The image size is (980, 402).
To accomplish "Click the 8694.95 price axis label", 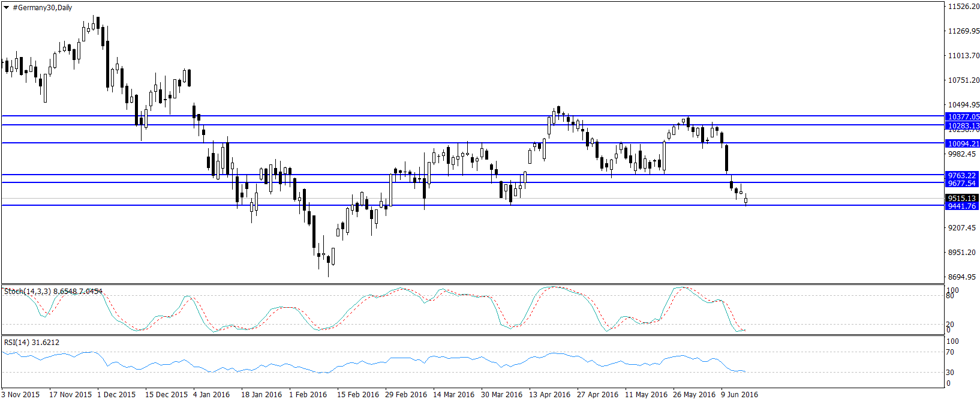I will [962, 277].
